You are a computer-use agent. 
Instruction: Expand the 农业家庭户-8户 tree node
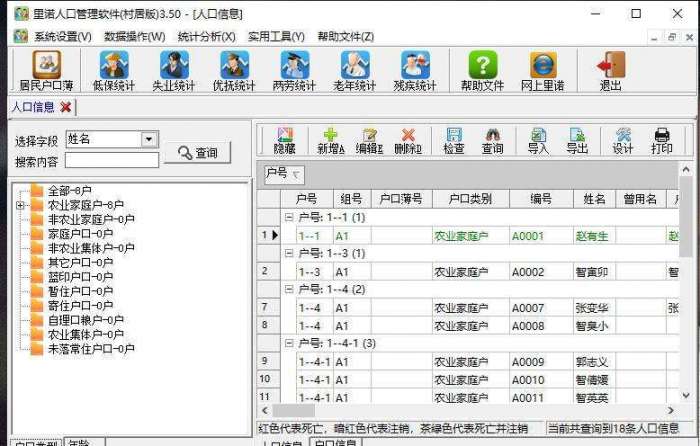[x=20, y=205]
